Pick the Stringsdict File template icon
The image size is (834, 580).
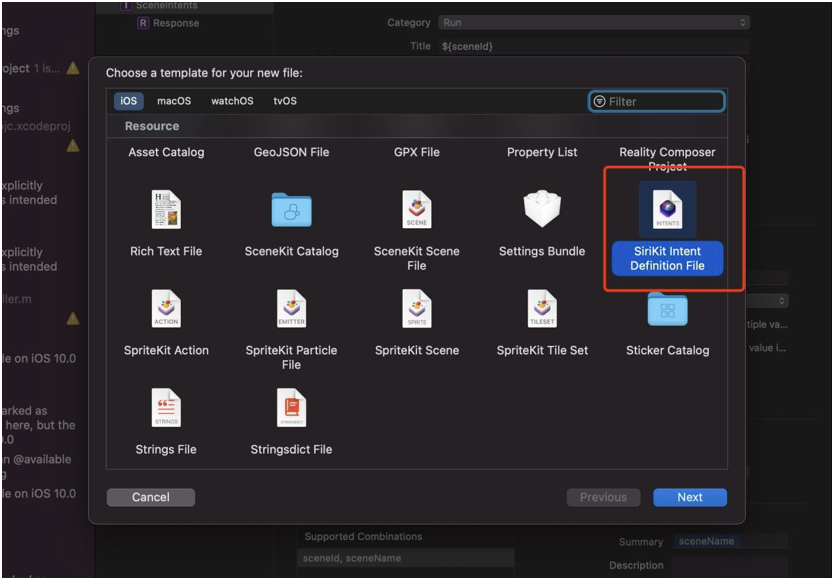[x=291, y=408]
